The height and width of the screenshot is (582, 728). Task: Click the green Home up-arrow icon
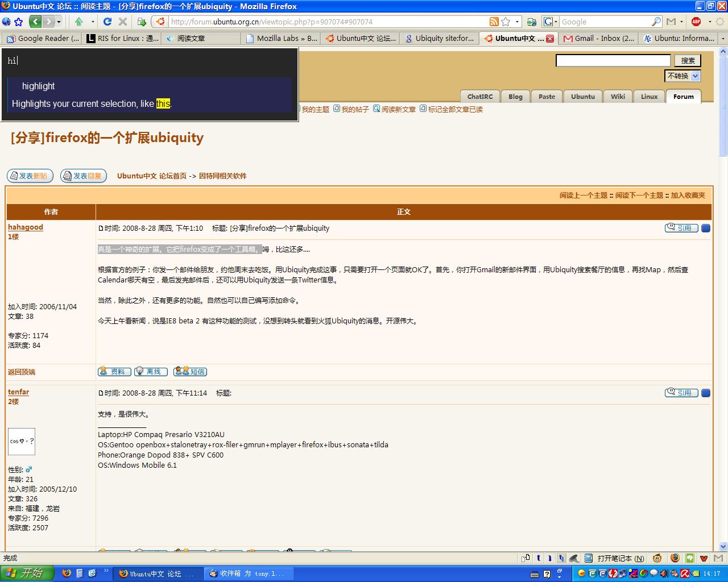(79, 22)
